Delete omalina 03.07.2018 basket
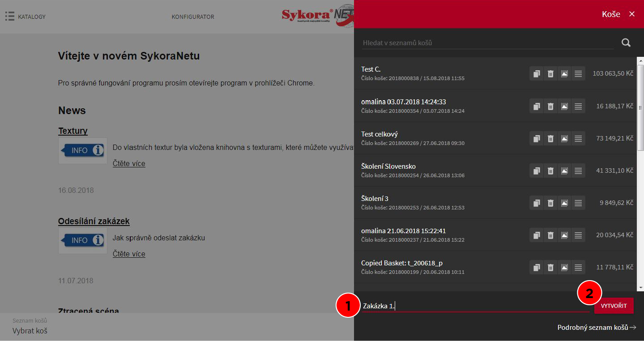This screenshot has height=341, width=644. (x=550, y=106)
